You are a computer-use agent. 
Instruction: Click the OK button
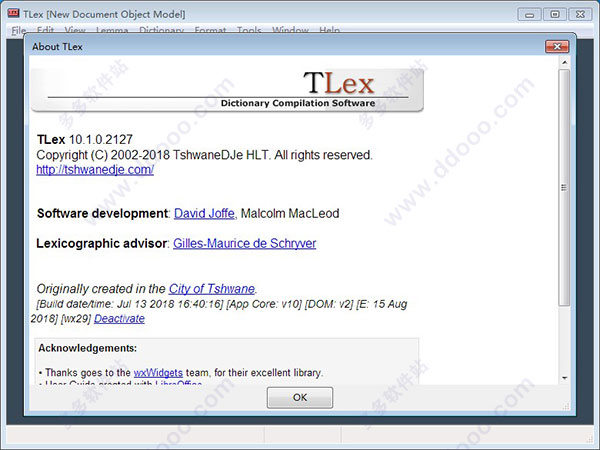coord(300,398)
